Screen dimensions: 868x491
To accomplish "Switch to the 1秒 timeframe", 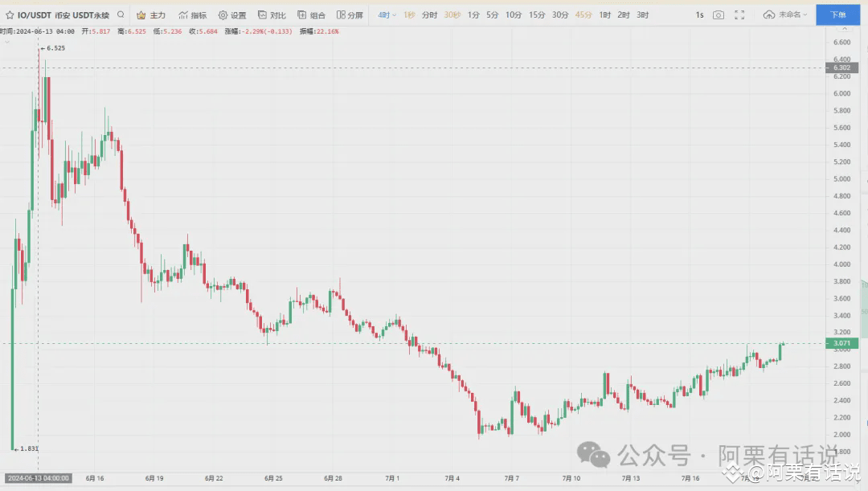I will click(x=409, y=15).
